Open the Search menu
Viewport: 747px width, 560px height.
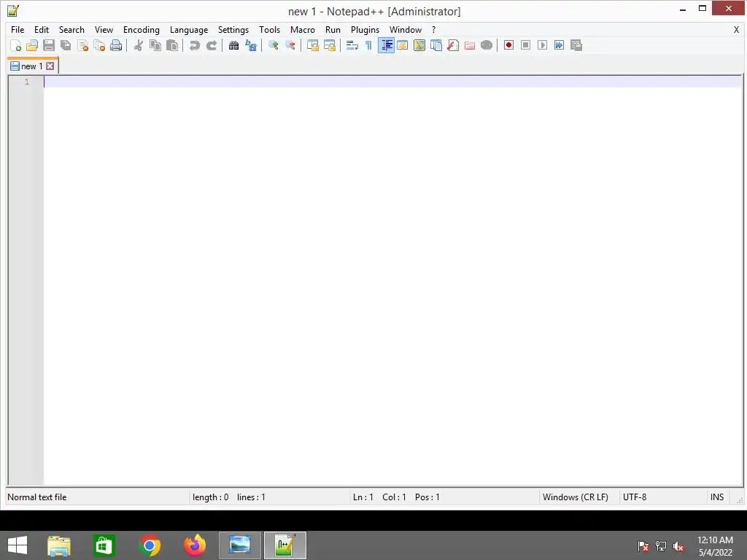[71, 29]
